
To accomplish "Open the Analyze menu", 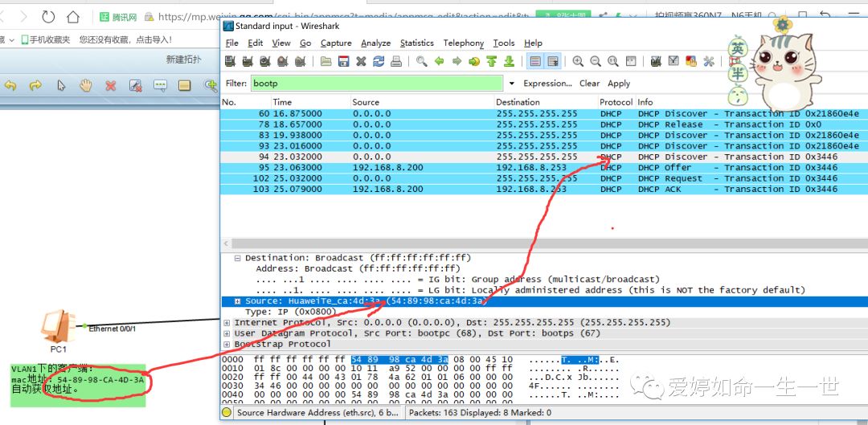I will pos(375,43).
